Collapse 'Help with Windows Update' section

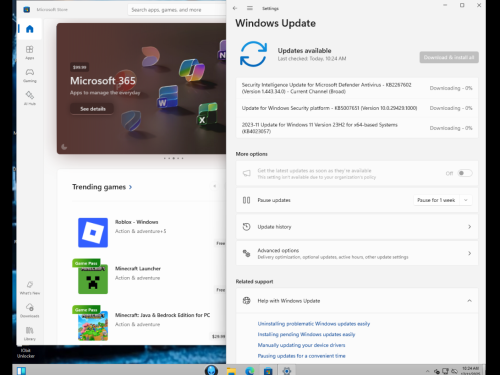[469, 301]
